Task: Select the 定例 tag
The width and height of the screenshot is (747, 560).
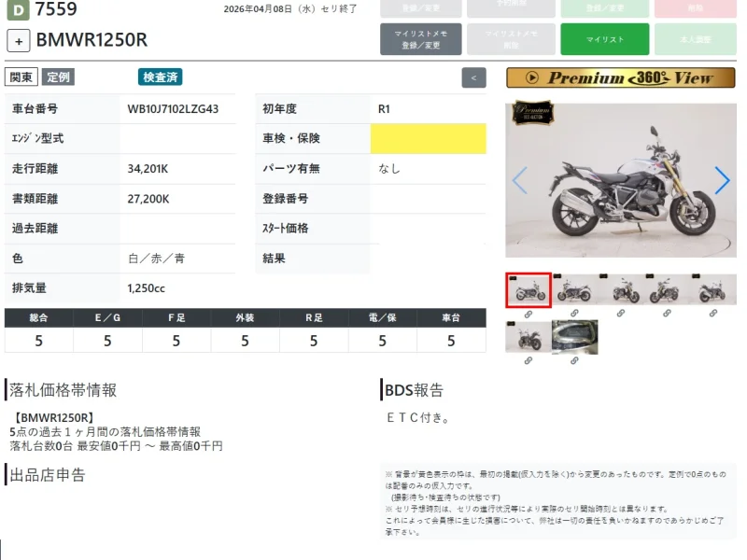Action: tap(58, 77)
